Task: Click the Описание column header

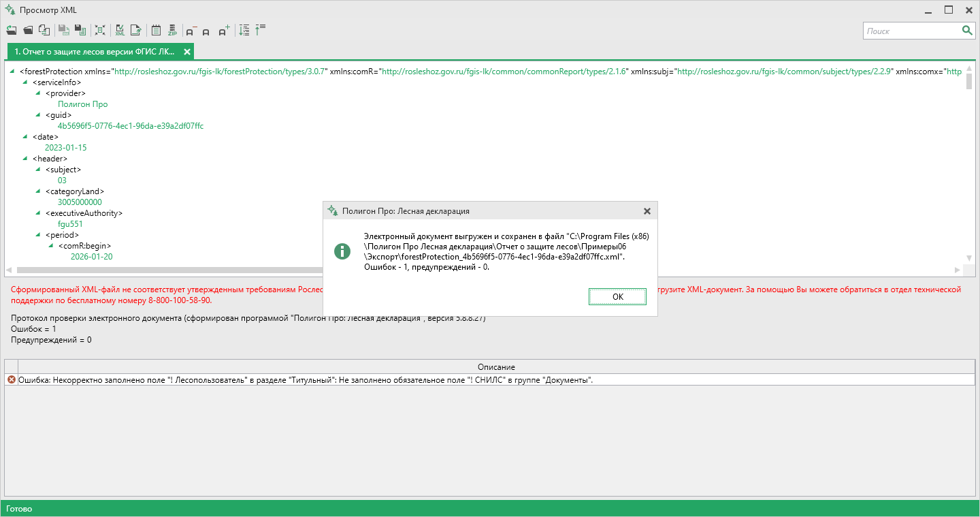Action: tap(496, 367)
